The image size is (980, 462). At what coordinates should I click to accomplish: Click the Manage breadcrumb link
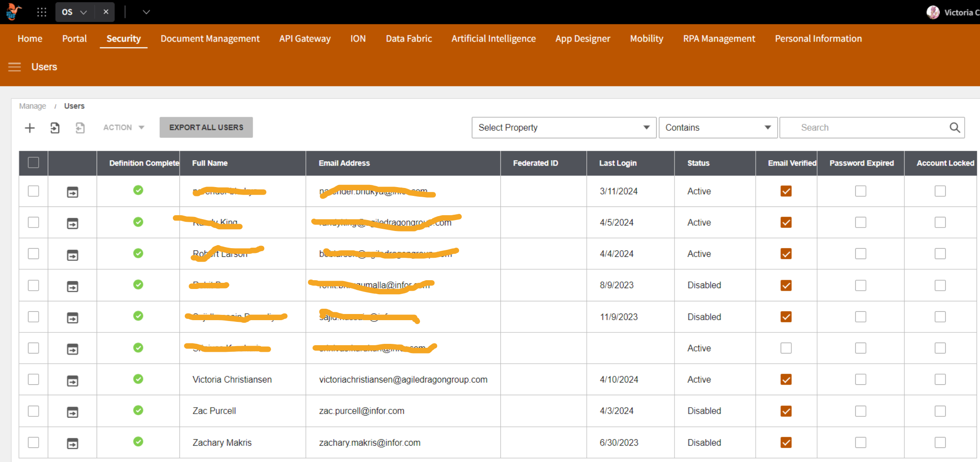[32, 106]
